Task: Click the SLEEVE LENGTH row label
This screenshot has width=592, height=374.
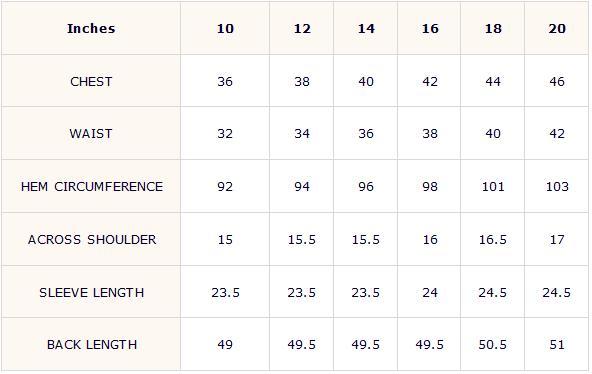Action: (x=92, y=292)
